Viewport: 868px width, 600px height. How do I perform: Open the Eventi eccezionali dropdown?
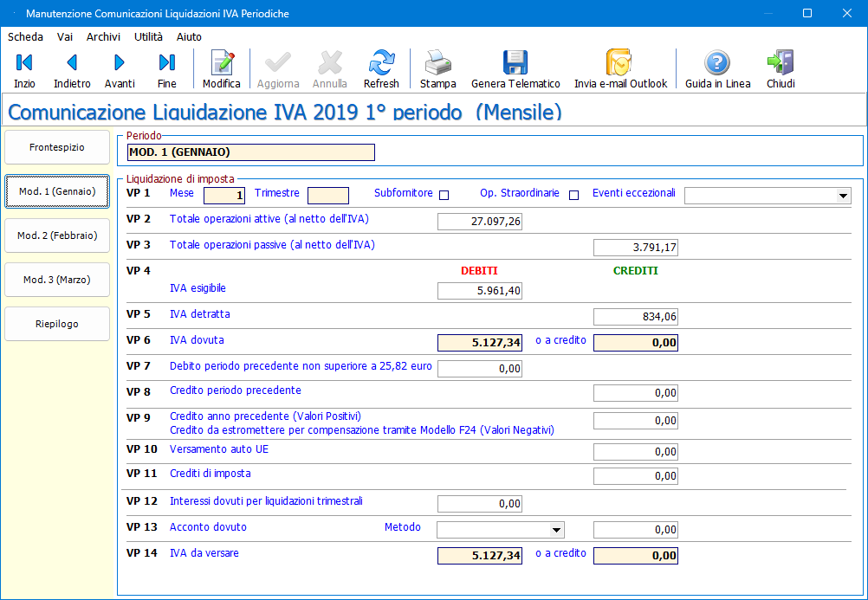[x=843, y=196]
